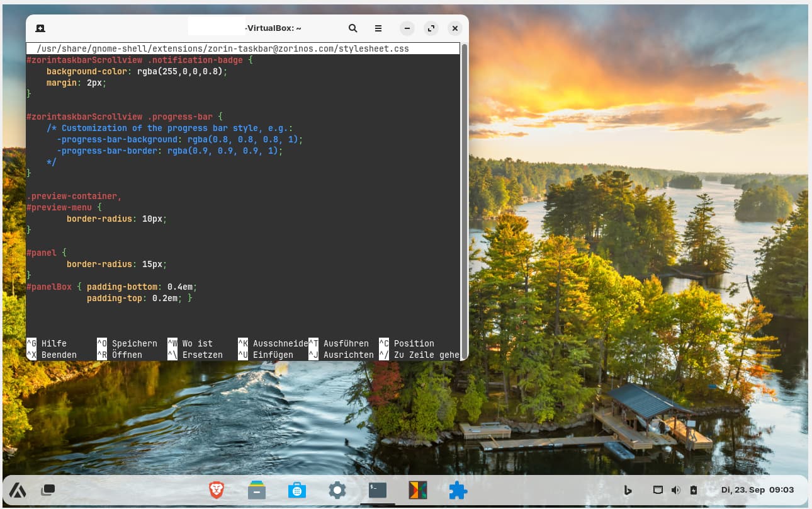The width and height of the screenshot is (812, 509).
Task: Click the terminal search icon
Action: [x=353, y=28]
